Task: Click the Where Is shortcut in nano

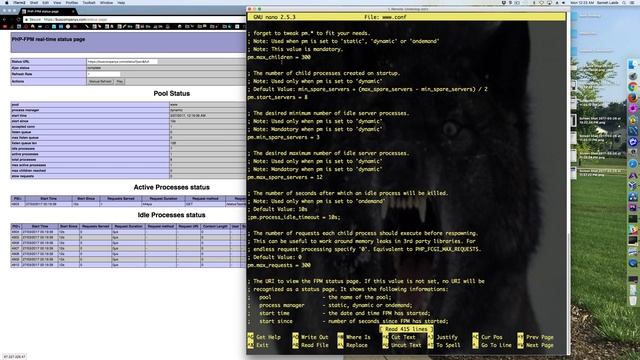Action: tap(354, 337)
